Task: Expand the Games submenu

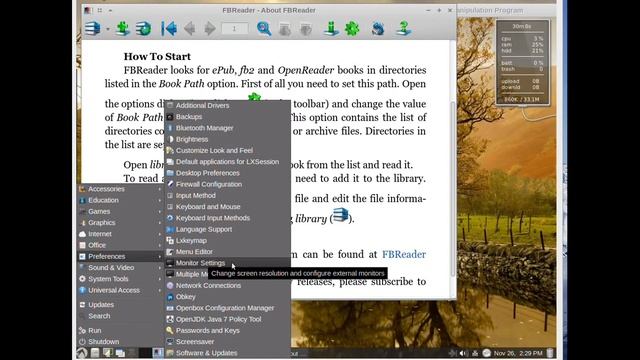Action: click(120, 211)
